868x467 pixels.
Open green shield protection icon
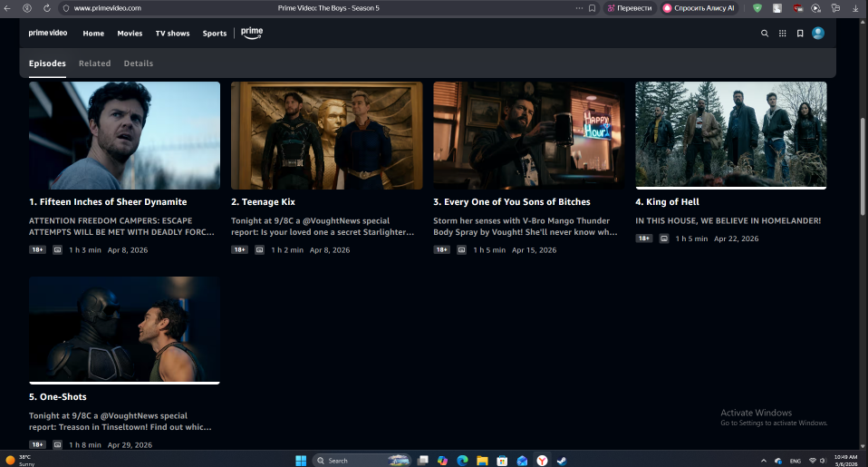pyautogui.click(x=757, y=8)
